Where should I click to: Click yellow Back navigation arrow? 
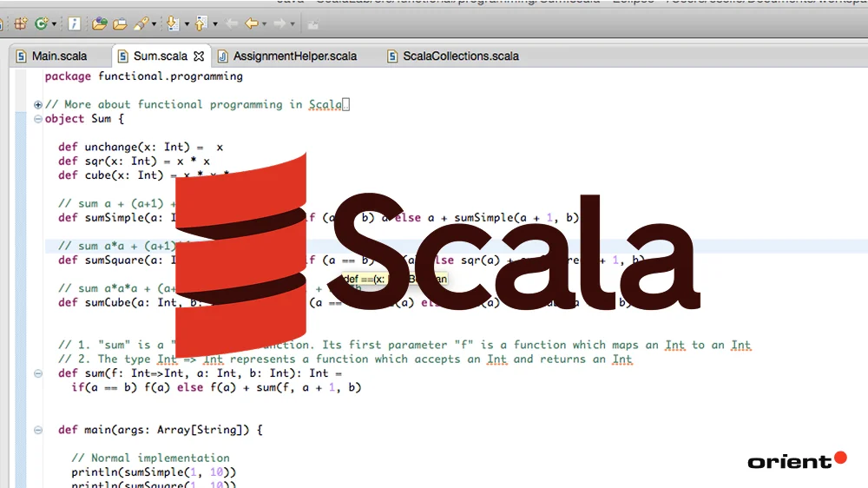[x=252, y=23]
